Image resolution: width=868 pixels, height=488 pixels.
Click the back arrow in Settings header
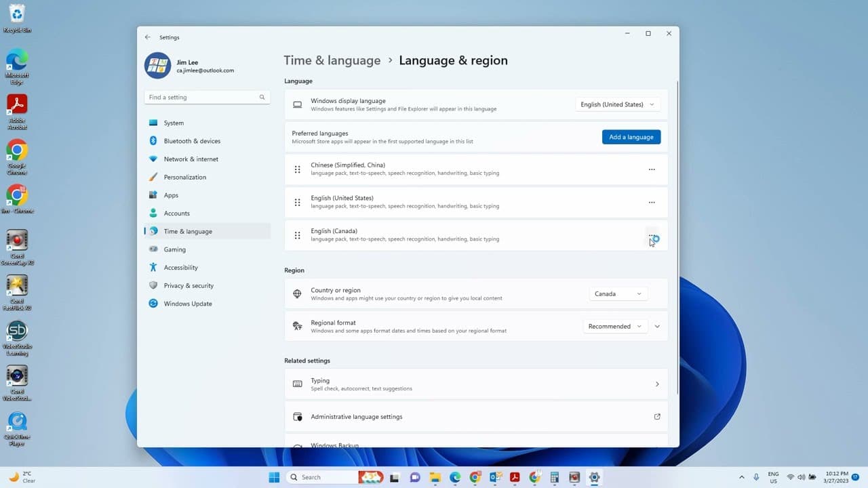pyautogui.click(x=148, y=37)
